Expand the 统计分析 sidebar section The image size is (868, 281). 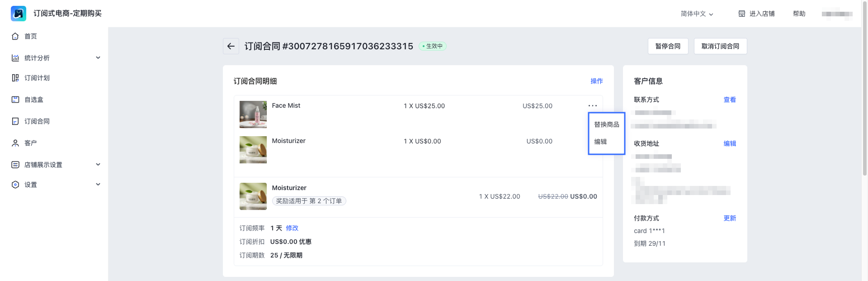[x=98, y=58]
